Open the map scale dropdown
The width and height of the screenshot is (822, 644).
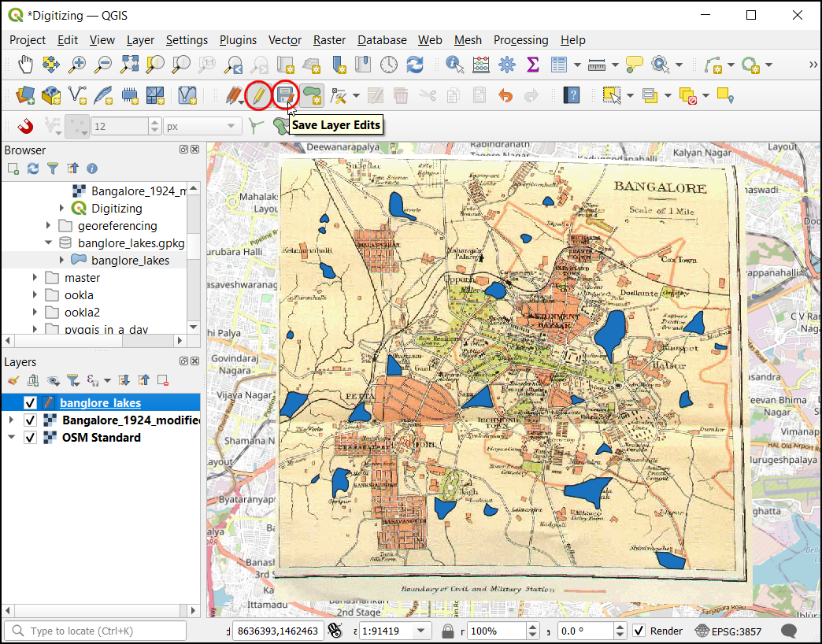420,631
